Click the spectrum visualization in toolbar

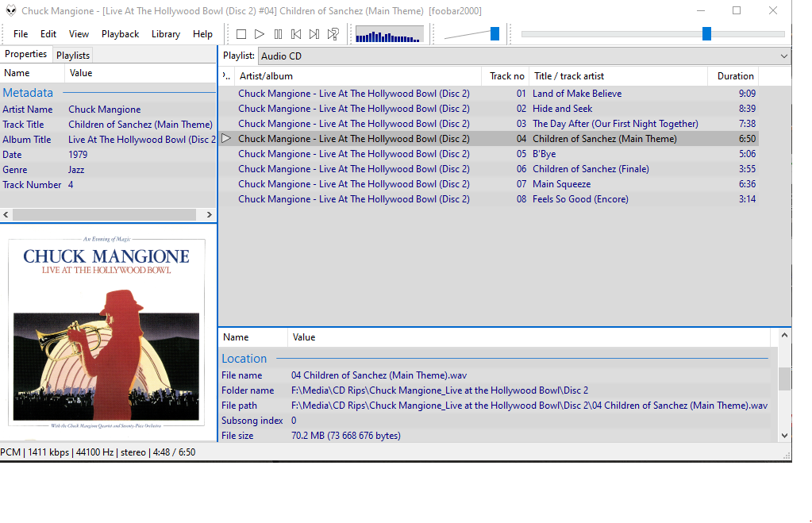390,34
